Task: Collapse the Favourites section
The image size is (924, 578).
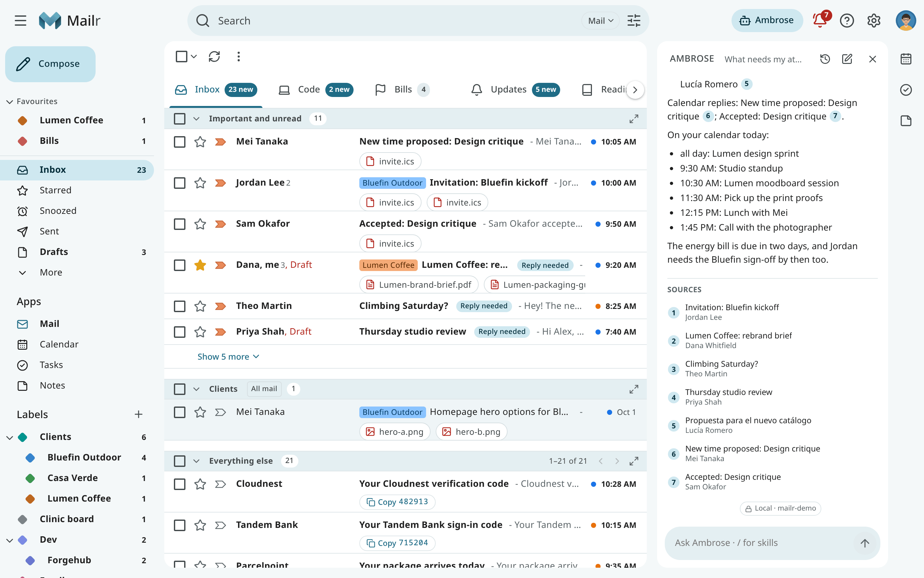Action: click(x=10, y=102)
